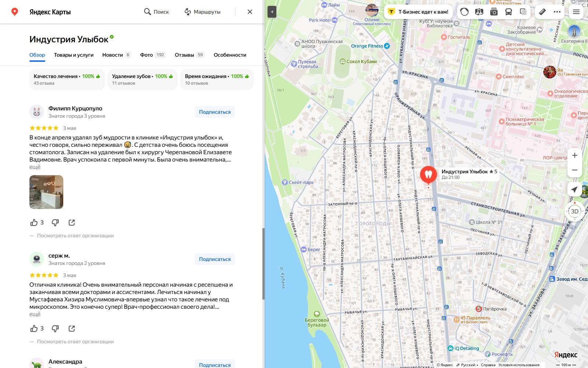Image resolution: width=588 pixels, height=368 pixels.
Task: Click the Индустрия Улыбок tooth map pin
Action: click(x=429, y=175)
